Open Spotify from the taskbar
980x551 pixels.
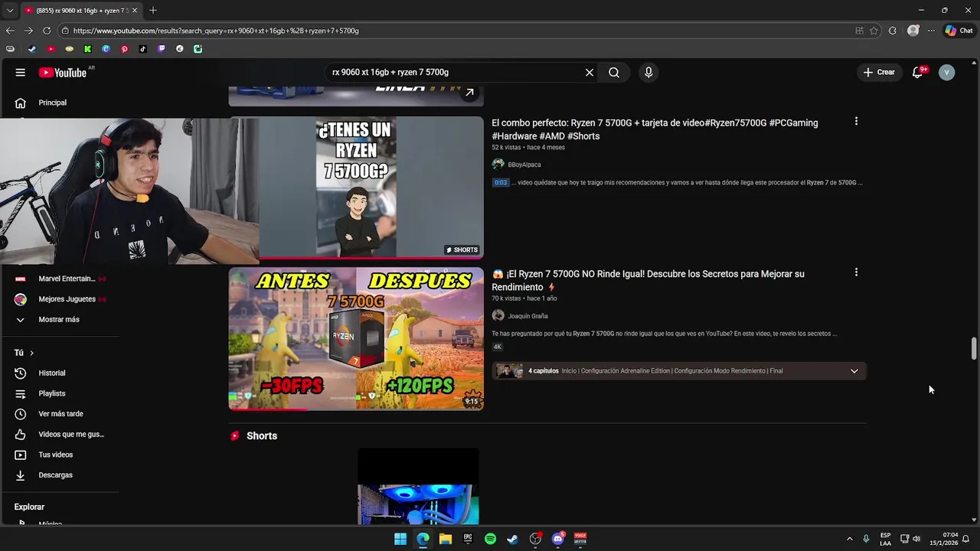click(x=490, y=539)
